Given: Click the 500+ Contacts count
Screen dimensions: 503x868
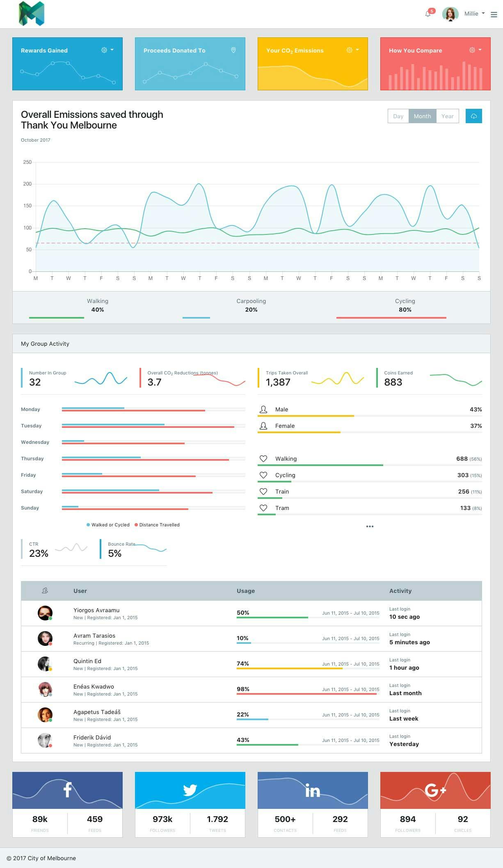Looking at the screenshot, I should tap(285, 819).
